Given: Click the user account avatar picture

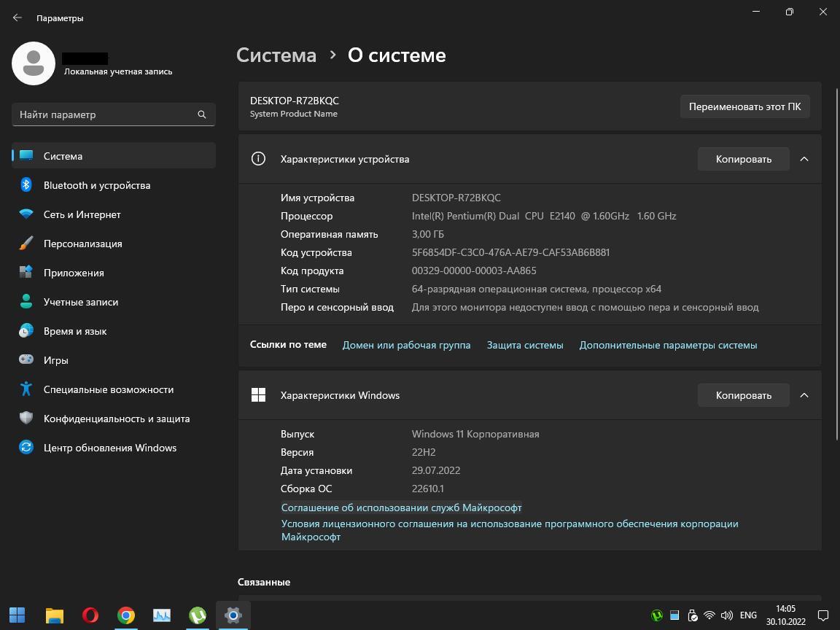Looking at the screenshot, I should pos(34,63).
